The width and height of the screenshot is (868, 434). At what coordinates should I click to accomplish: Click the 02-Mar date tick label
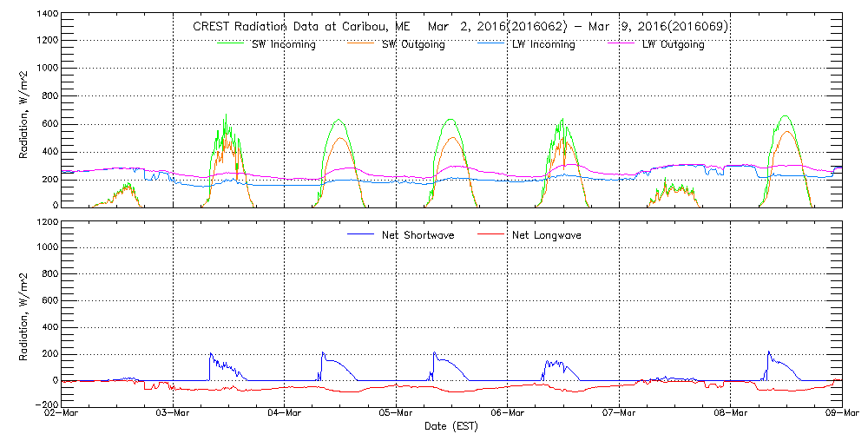click(x=62, y=413)
